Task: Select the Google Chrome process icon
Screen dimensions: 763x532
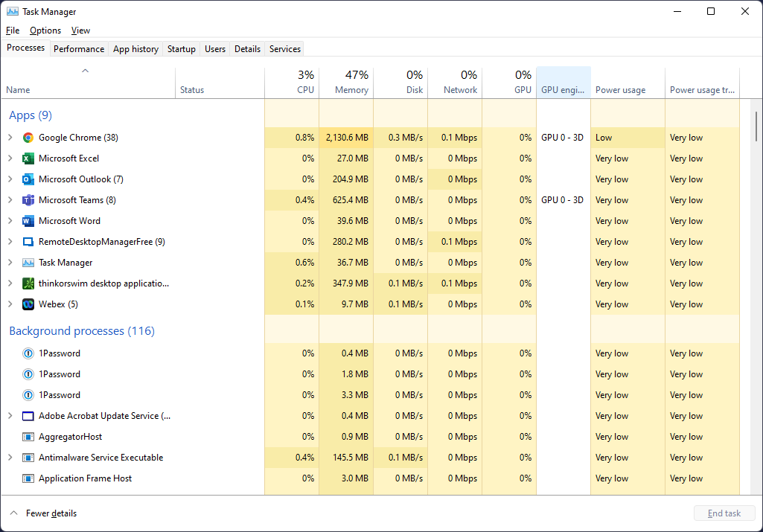Action: (28, 138)
